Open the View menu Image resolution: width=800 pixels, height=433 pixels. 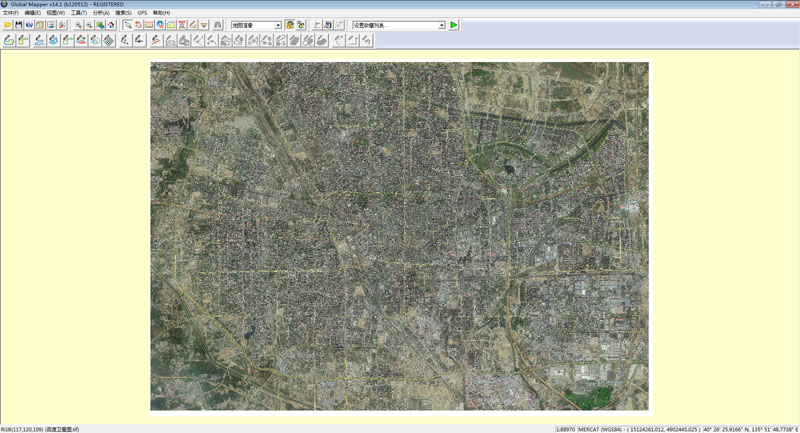point(56,13)
